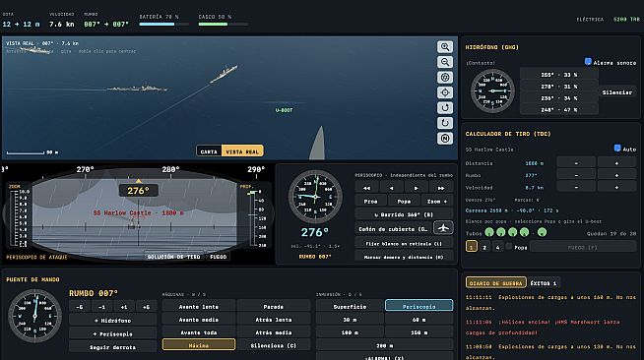Increase target Rumbo with plus button
Viewport: 644px width, 360px height.
point(616,175)
